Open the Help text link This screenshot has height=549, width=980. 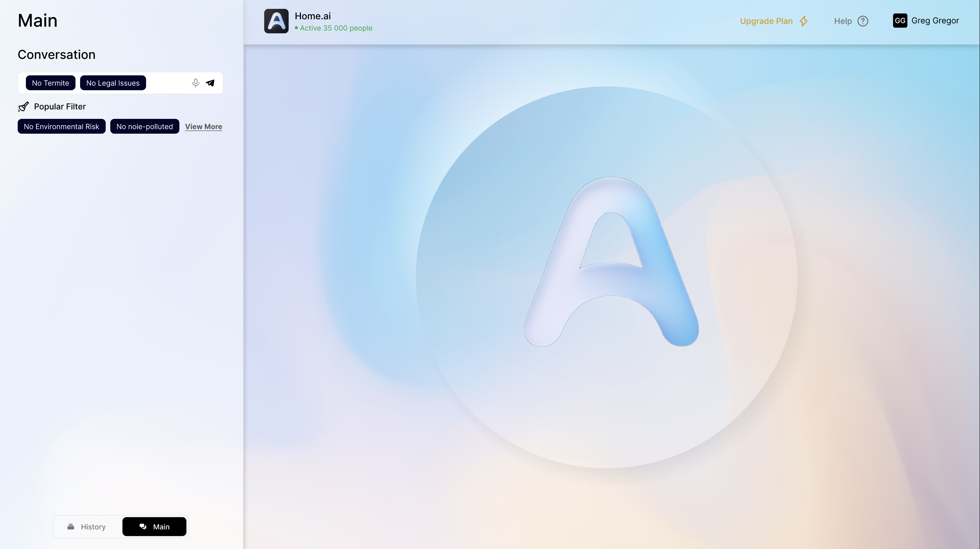pos(843,21)
